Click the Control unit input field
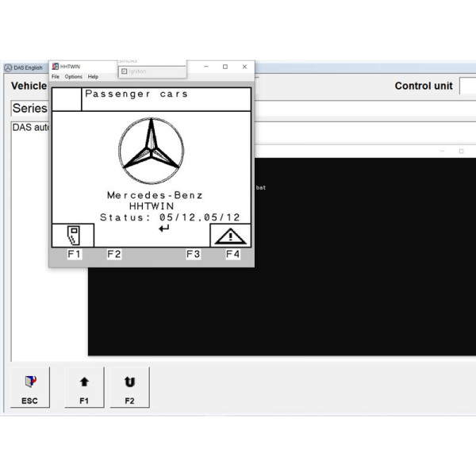Screen dimensions: 476x476 (467, 86)
